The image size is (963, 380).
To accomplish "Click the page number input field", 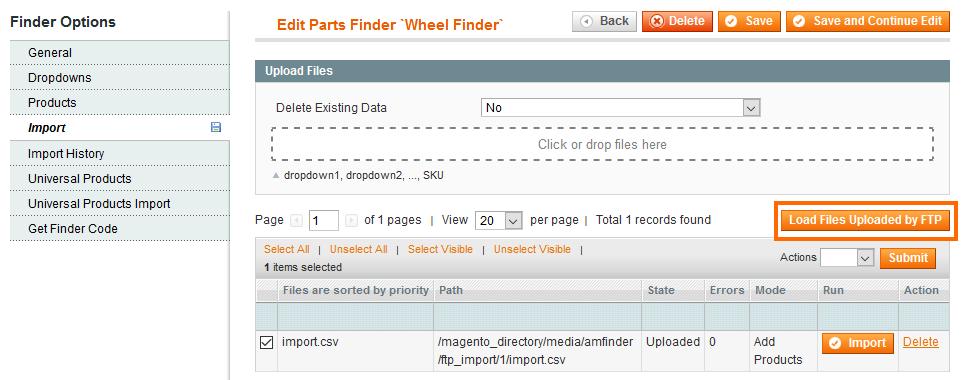I will click(x=324, y=220).
